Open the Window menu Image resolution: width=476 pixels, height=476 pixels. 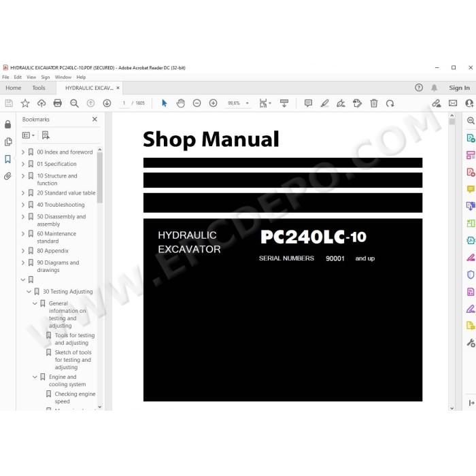tap(63, 77)
